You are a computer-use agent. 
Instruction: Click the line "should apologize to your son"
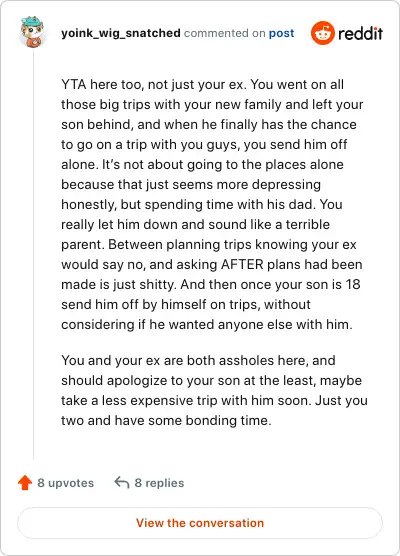pos(211,380)
